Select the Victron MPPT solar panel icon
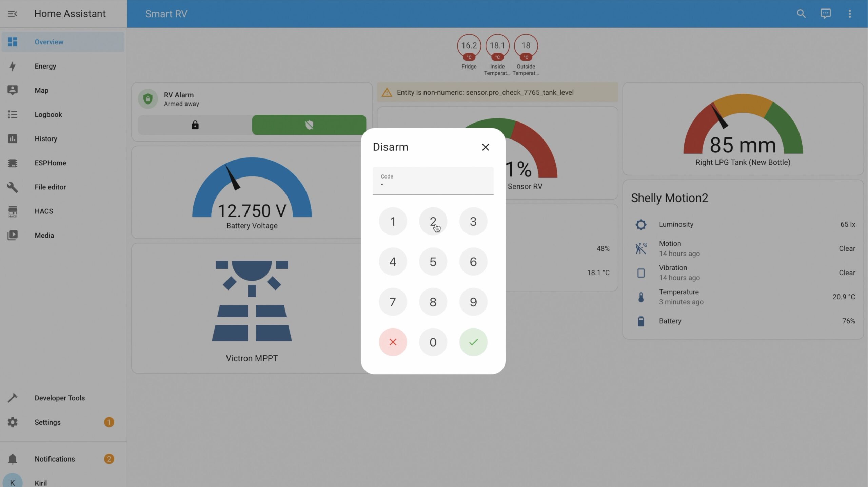This screenshot has height=487, width=868. click(252, 301)
